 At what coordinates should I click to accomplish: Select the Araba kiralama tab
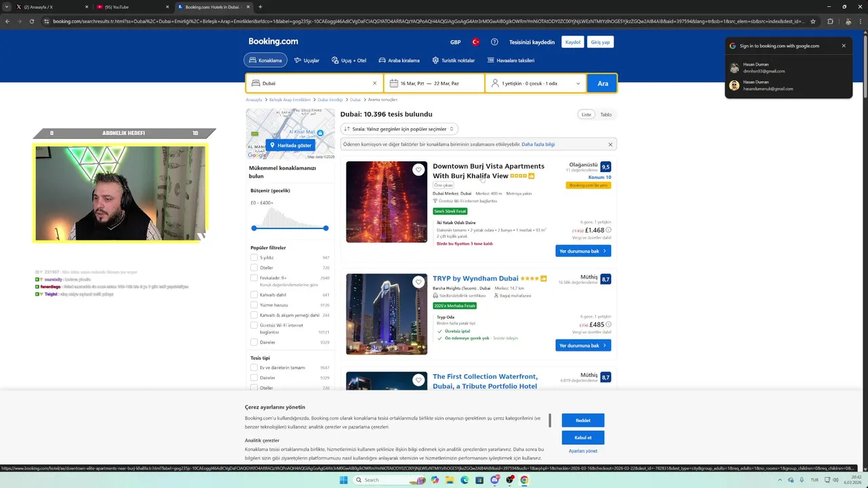click(399, 60)
